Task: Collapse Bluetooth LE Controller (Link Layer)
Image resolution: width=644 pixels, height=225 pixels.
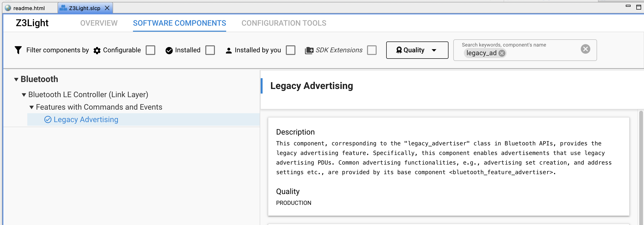Action: coord(24,95)
